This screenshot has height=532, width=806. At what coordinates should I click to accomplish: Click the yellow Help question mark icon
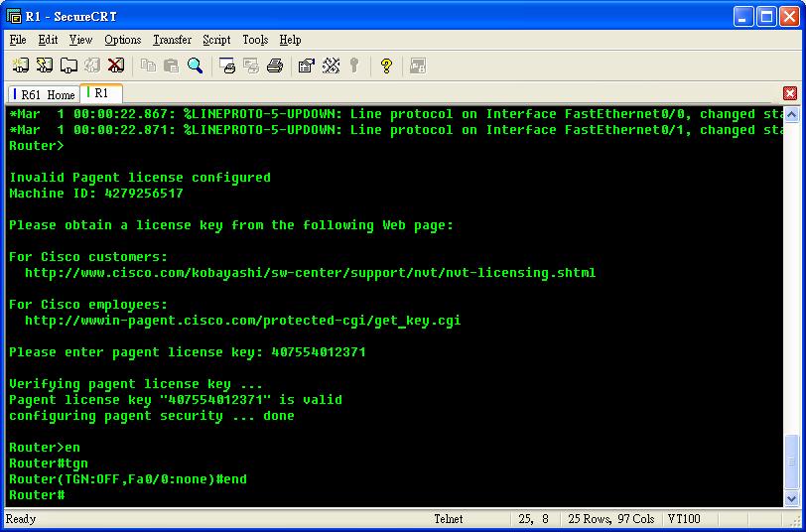(386, 66)
